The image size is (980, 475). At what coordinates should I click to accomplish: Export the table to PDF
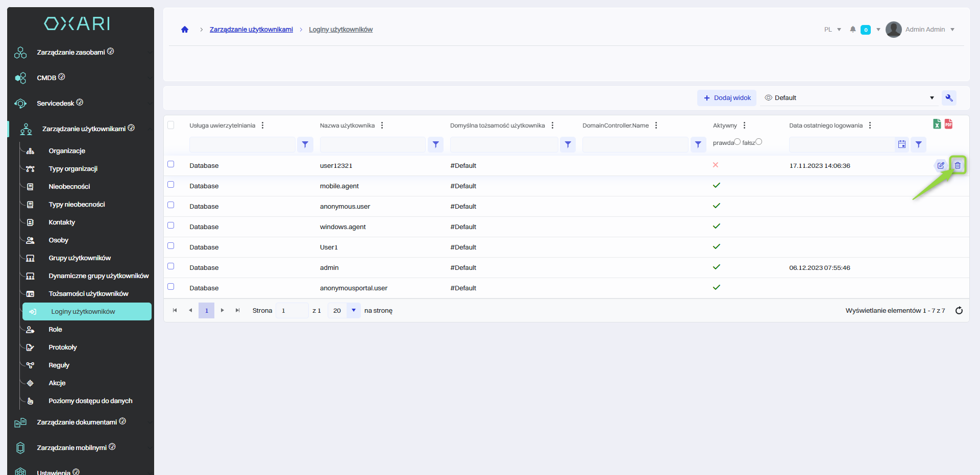[x=948, y=124]
